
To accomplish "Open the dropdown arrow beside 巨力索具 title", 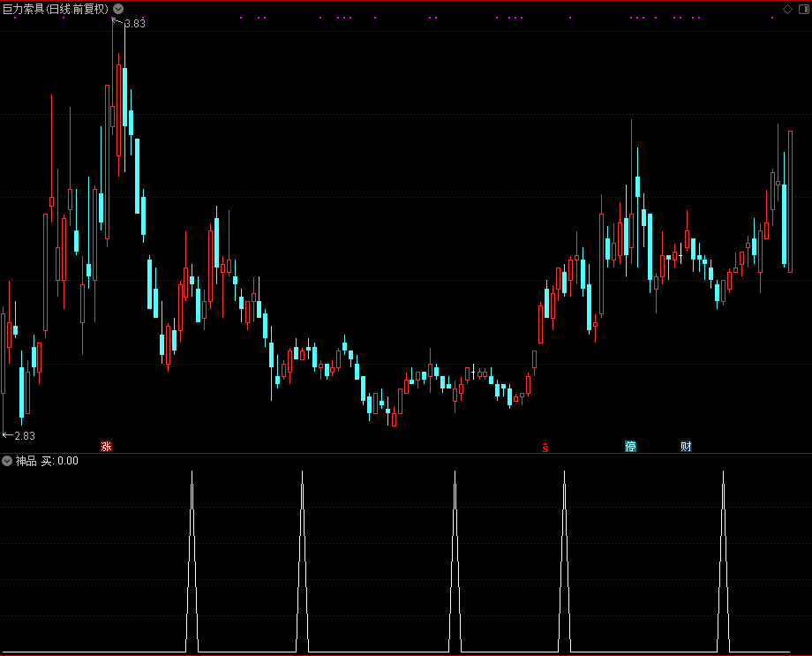I will (118, 9).
